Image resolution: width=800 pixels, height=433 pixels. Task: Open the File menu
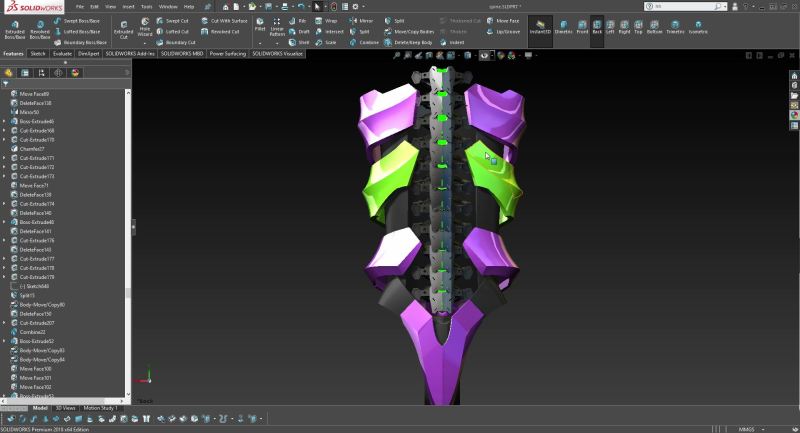pos(80,7)
